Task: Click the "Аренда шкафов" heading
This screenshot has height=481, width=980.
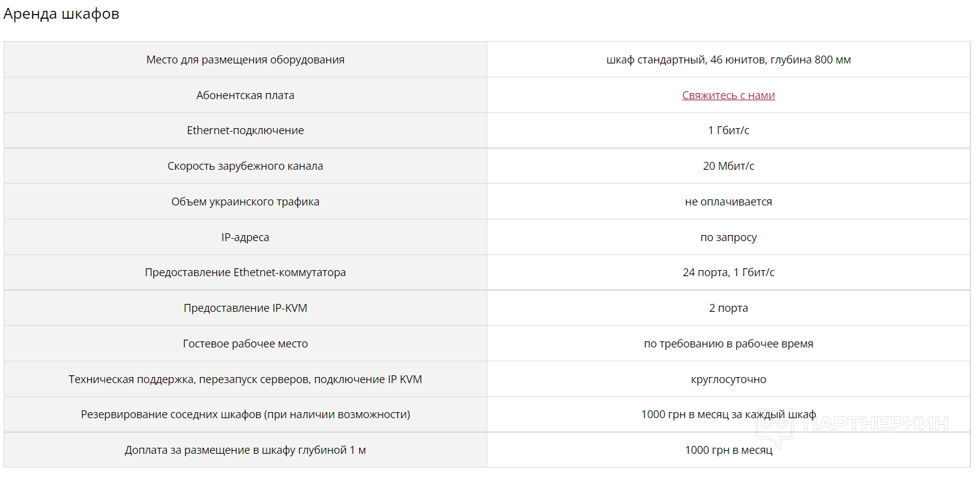Action: tap(61, 14)
